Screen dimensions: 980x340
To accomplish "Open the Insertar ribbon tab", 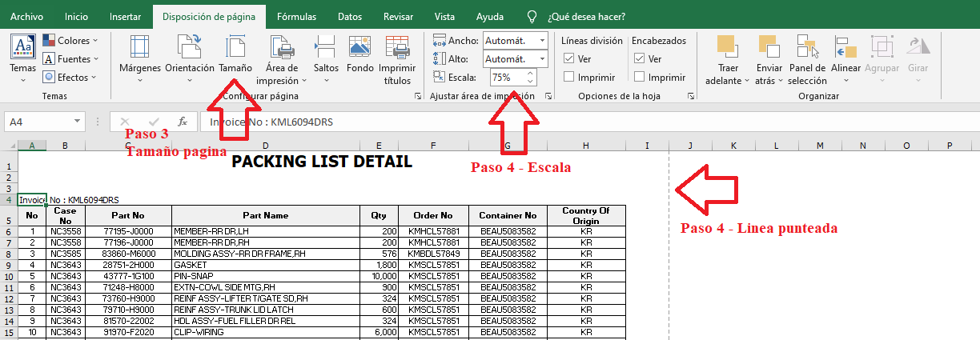I will (125, 16).
